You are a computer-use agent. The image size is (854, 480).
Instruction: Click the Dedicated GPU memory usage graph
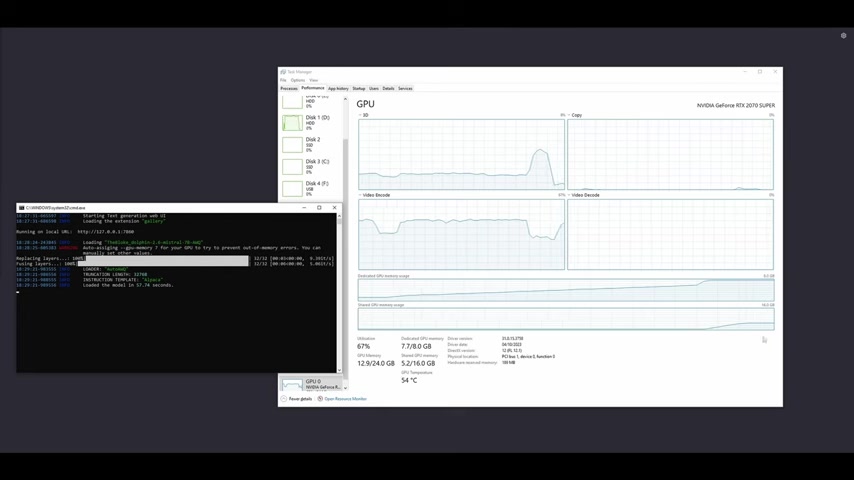click(566, 290)
